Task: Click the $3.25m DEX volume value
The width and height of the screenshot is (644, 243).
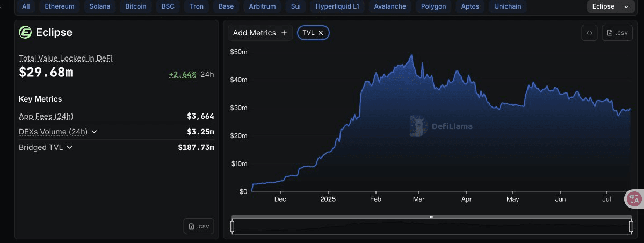Action: tap(200, 132)
